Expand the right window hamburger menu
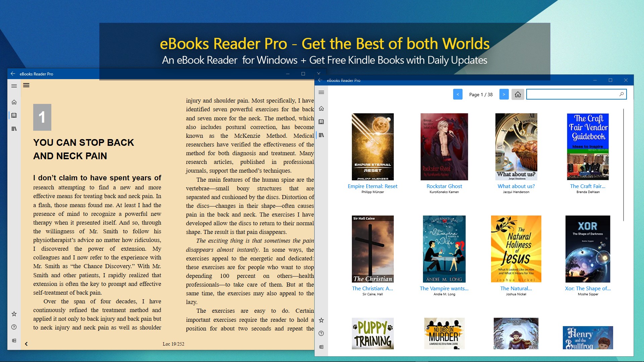The image size is (644, 362). (321, 93)
